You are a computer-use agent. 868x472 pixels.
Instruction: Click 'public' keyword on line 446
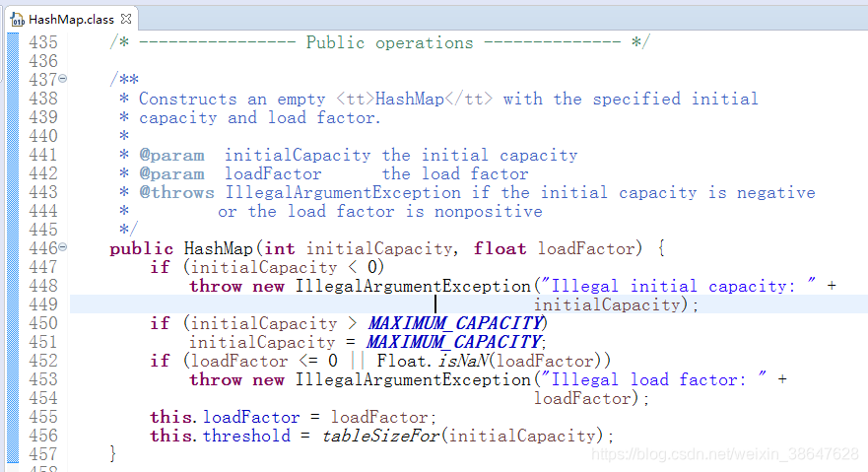point(141,248)
